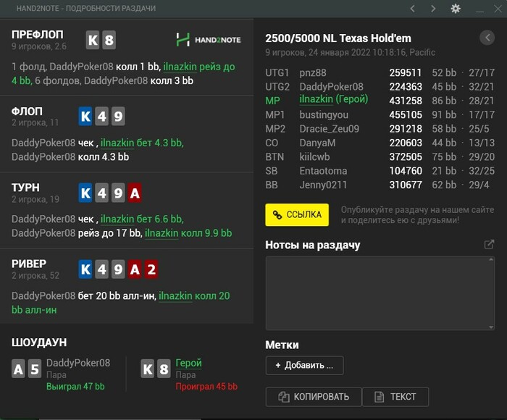507x420 pixels.
Task: Click DaddyPoker08 name in showdown
Action: (x=78, y=363)
